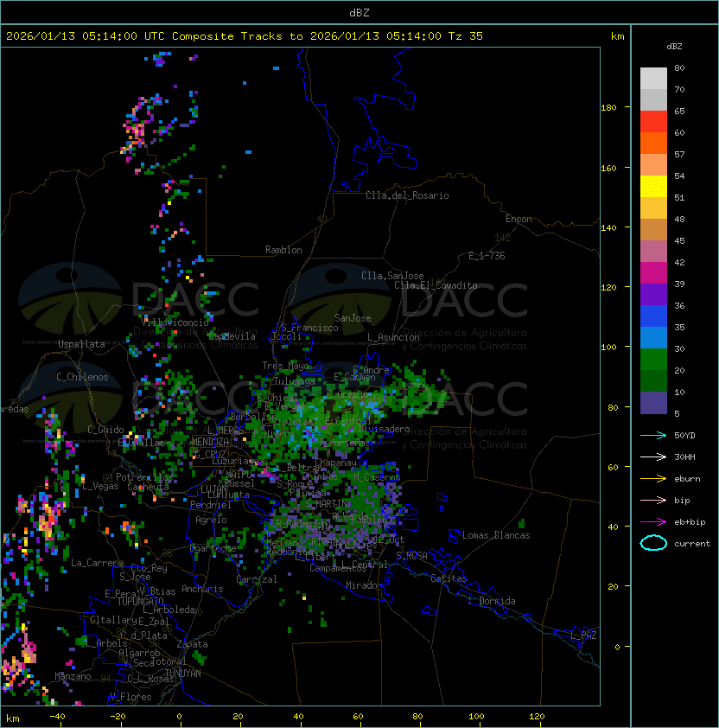Click the L_Asuncion place label
719x728 pixels.
(x=393, y=337)
